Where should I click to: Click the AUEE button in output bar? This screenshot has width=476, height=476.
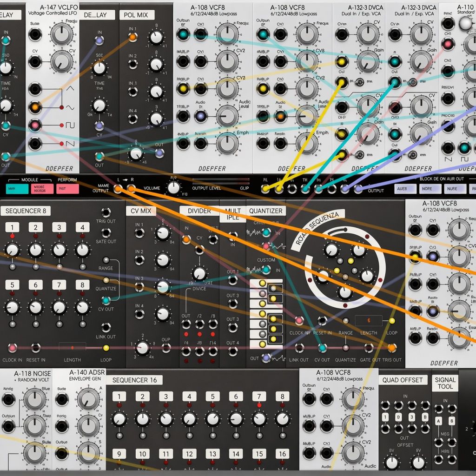[x=405, y=189]
